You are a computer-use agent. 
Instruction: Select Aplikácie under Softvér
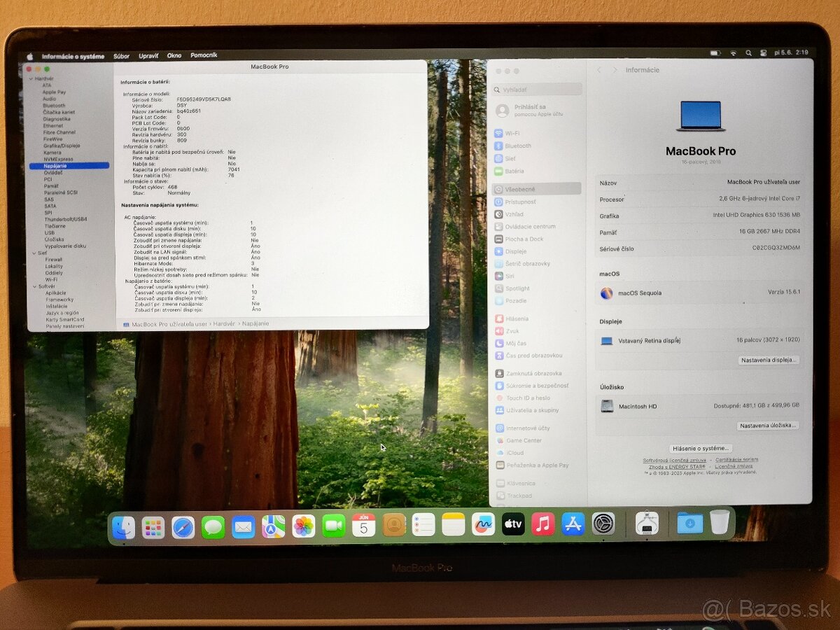click(x=56, y=293)
